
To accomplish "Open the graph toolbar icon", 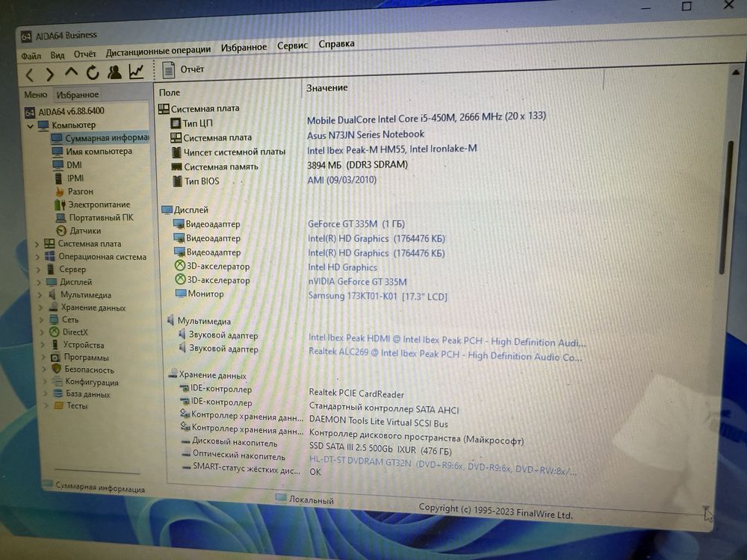I will coord(136,72).
